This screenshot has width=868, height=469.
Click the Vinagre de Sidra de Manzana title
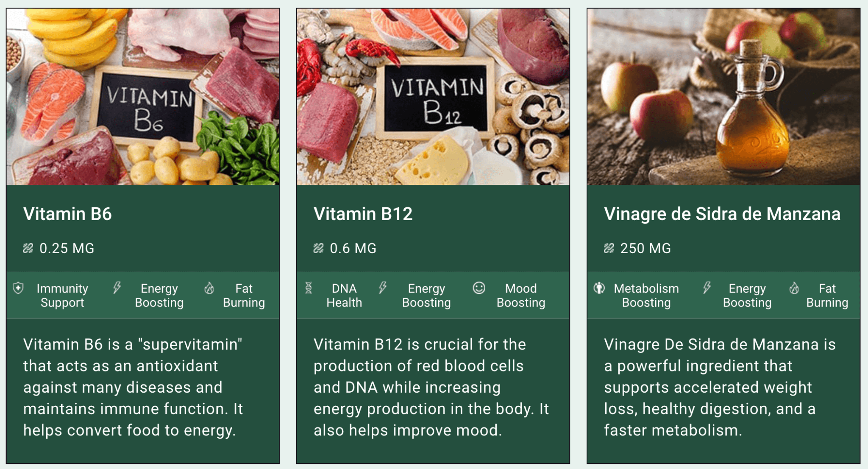pos(722,214)
